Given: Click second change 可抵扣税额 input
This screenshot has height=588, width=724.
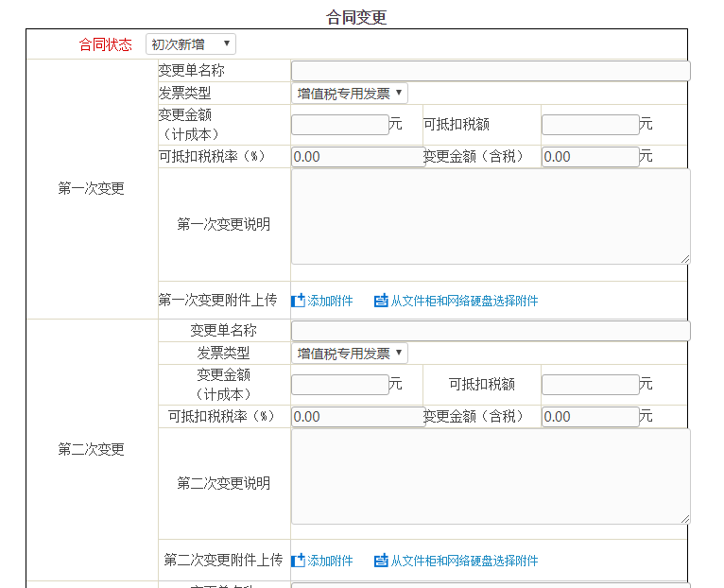Looking at the screenshot, I should pos(590,385).
